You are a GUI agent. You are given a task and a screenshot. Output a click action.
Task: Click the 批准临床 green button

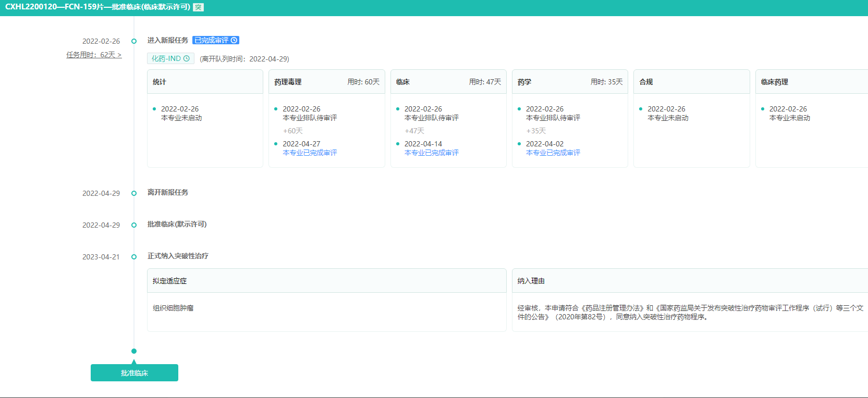coord(135,373)
